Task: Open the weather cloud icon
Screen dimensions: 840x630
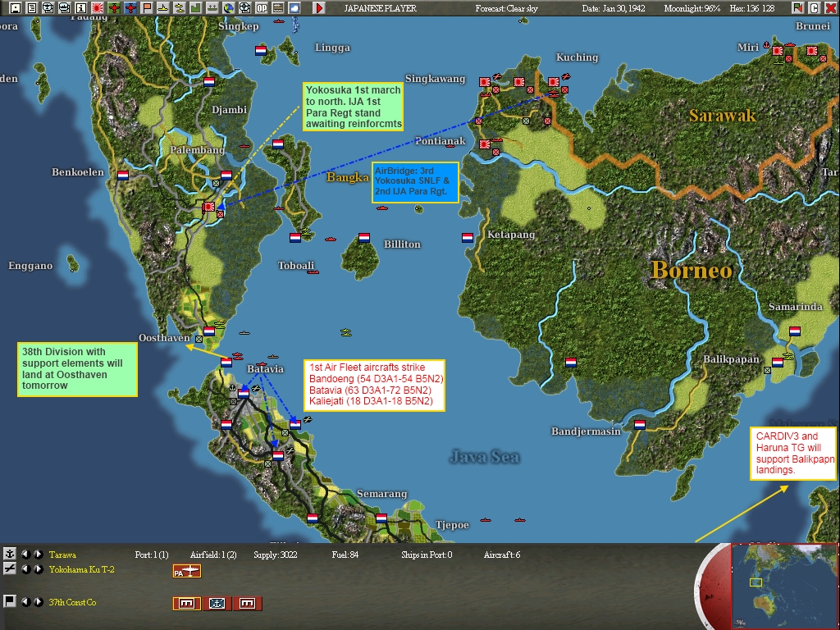Action: click(294, 7)
